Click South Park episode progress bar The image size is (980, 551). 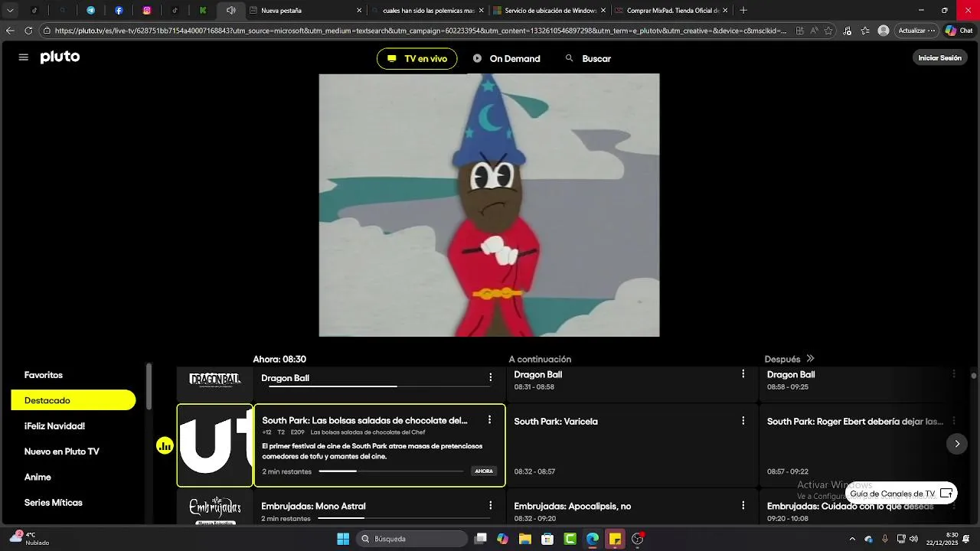click(391, 471)
